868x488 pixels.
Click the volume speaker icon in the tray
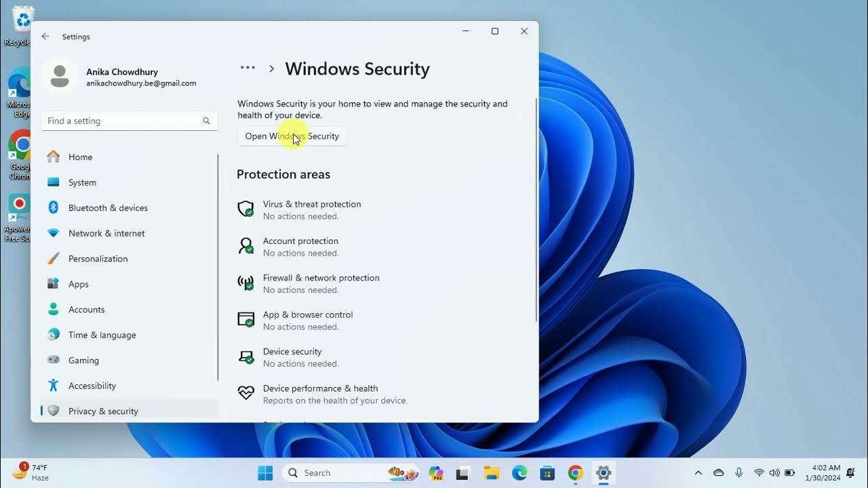coord(774,472)
